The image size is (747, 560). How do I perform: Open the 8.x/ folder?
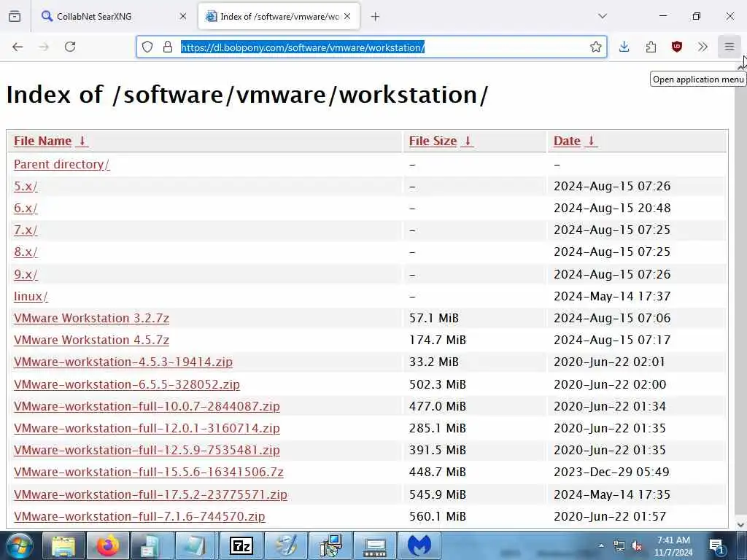tap(26, 252)
